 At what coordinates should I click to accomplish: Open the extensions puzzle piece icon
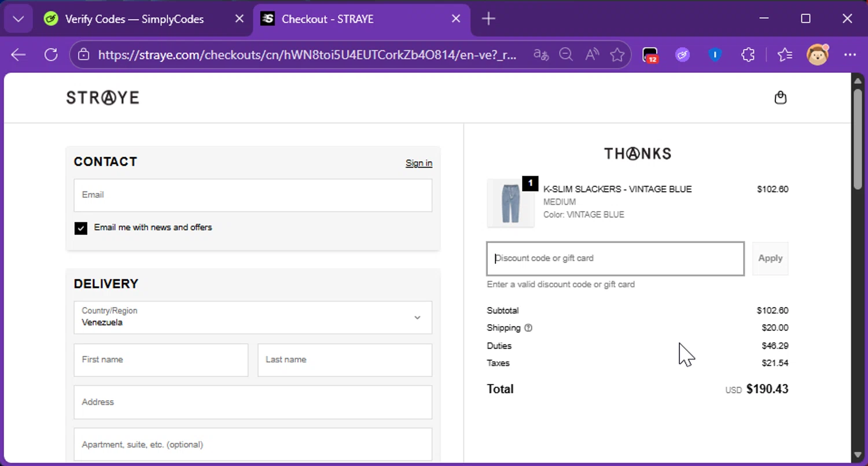[x=748, y=55]
